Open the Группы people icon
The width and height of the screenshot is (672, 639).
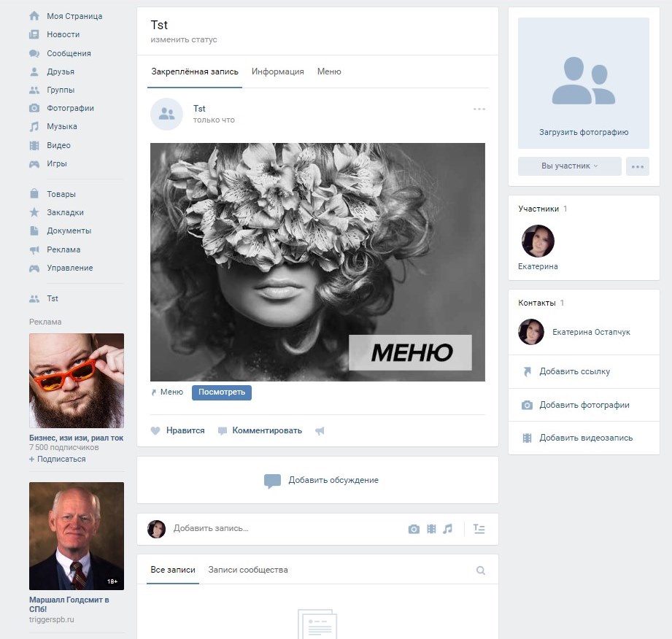pyautogui.click(x=34, y=90)
